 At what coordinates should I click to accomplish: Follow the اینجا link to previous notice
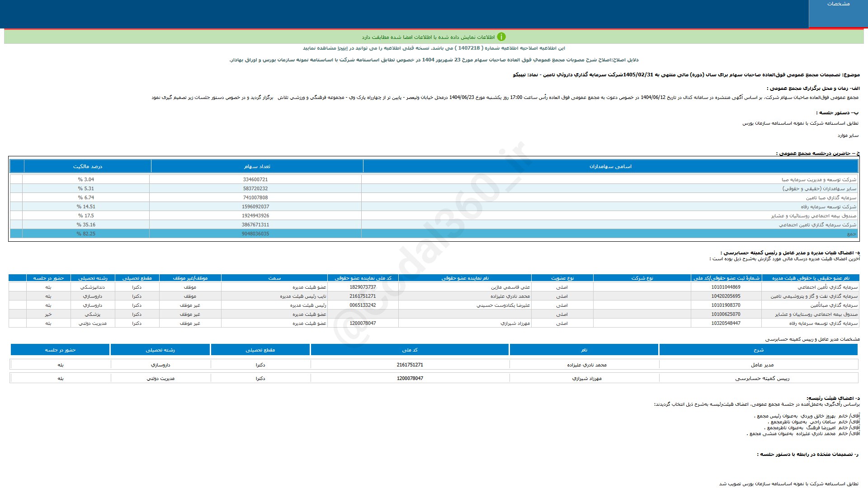point(343,48)
